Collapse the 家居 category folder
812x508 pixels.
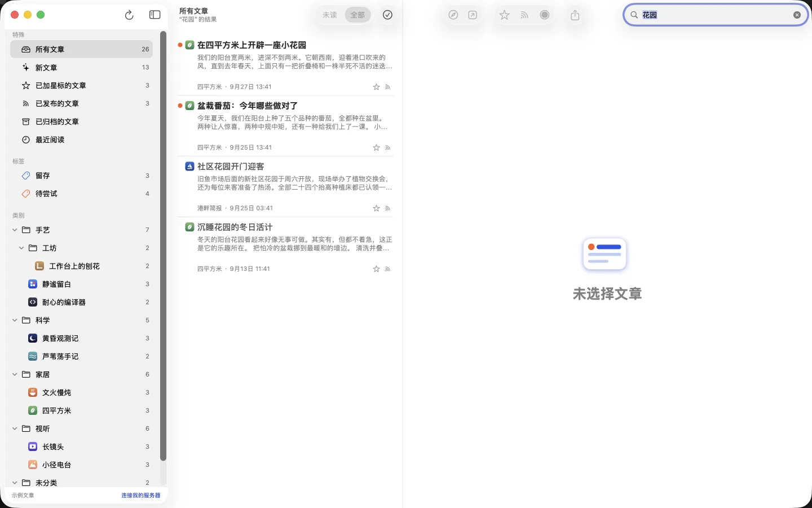pos(15,374)
